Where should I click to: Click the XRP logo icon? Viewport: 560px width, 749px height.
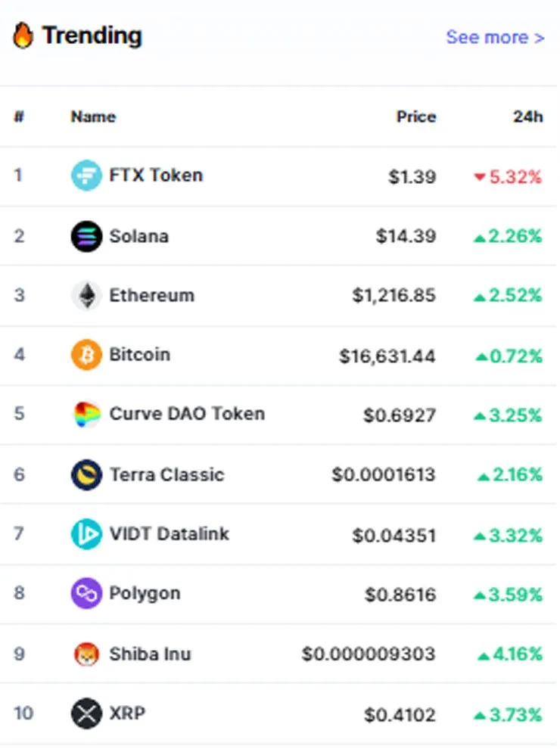(86, 713)
